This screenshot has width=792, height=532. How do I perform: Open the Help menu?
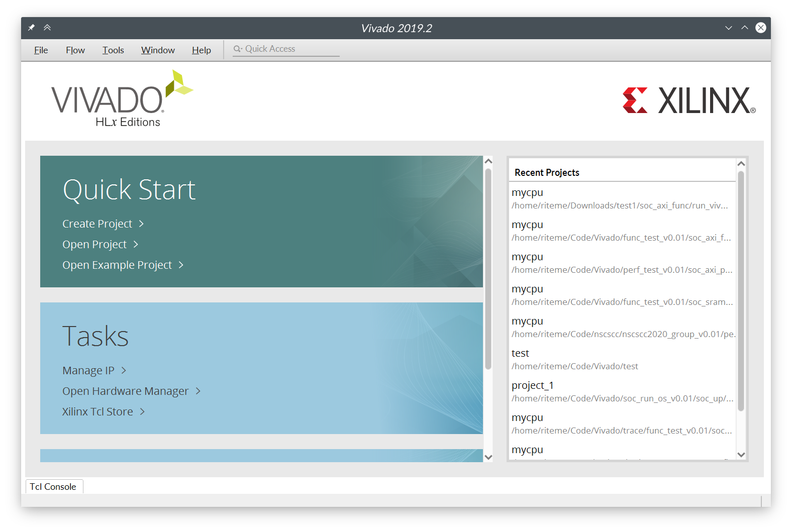[202, 50]
